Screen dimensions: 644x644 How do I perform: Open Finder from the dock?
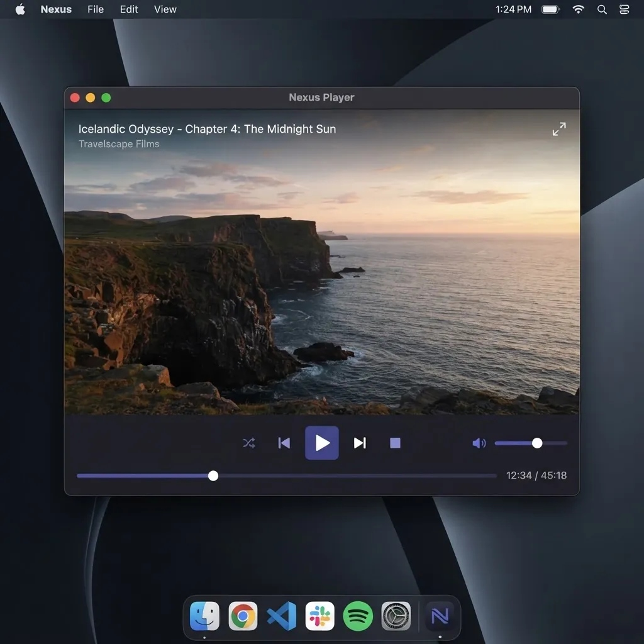tap(204, 616)
